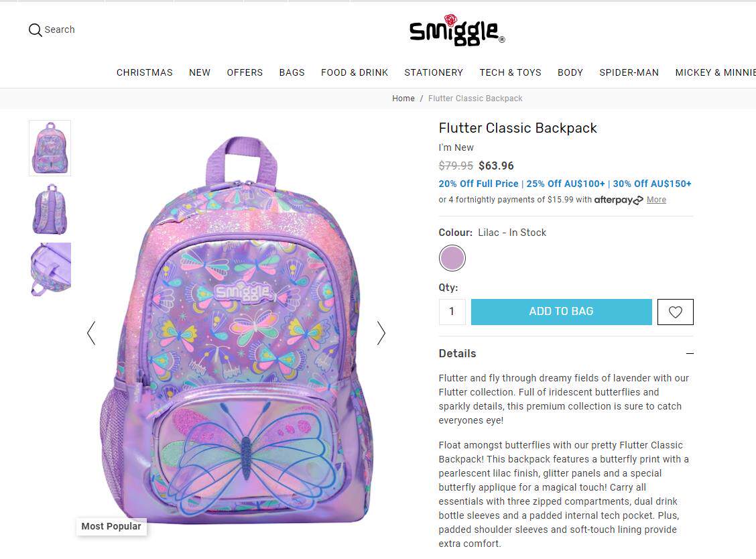Screen dimensions: 756x559
Task: Open the Stationery menu
Action: tap(434, 72)
